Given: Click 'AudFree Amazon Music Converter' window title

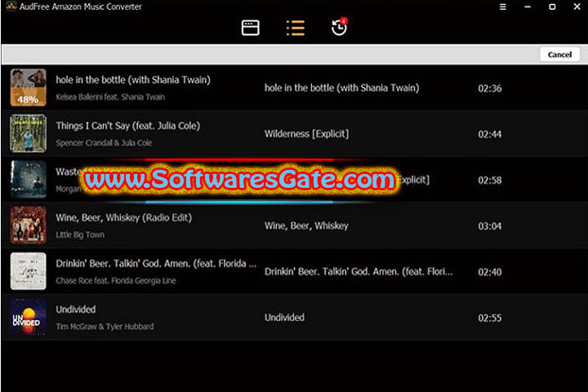Looking at the screenshot, I should click(81, 7).
